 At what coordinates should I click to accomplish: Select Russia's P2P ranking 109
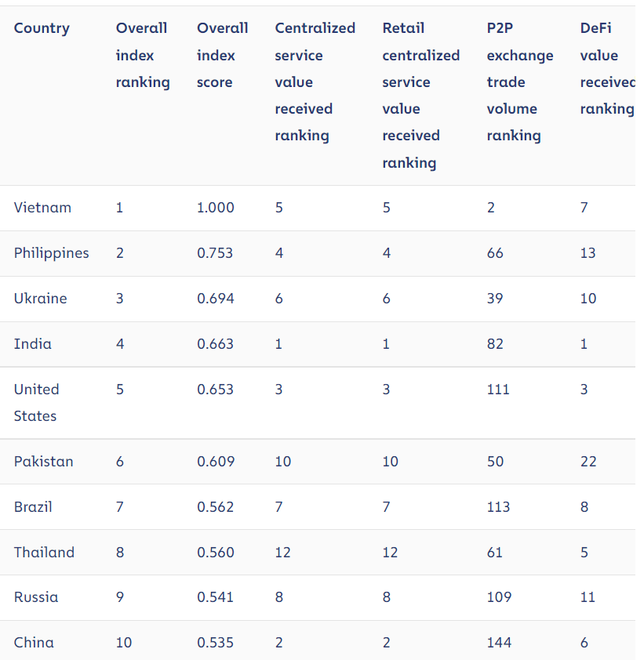499,597
